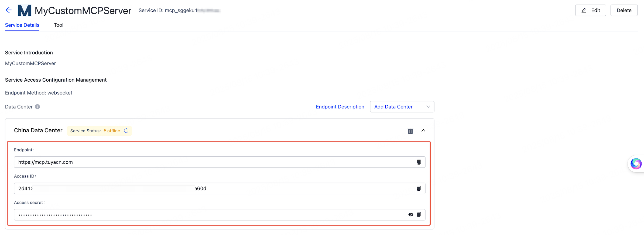Copy the Access ID value
644x235 pixels.
point(419,188)
